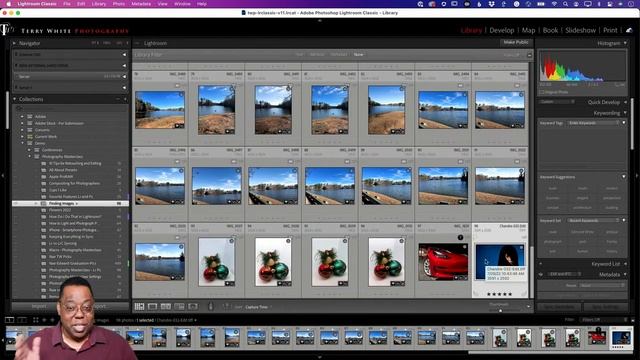Screen dimensions: 640x360
Task: Lock the Library Filter bar
Action: (529, 55)
